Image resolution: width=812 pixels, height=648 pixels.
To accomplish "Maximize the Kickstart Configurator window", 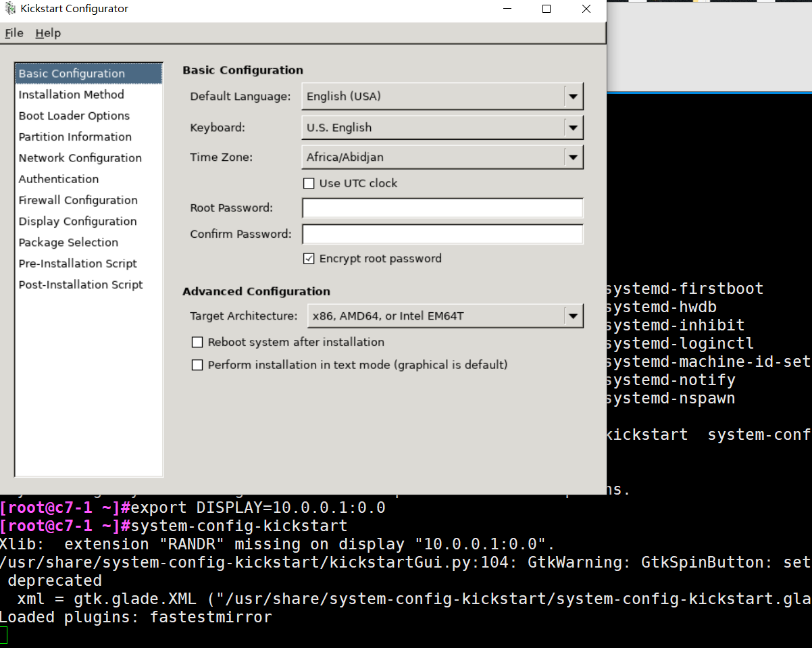I will click(547, 9).
